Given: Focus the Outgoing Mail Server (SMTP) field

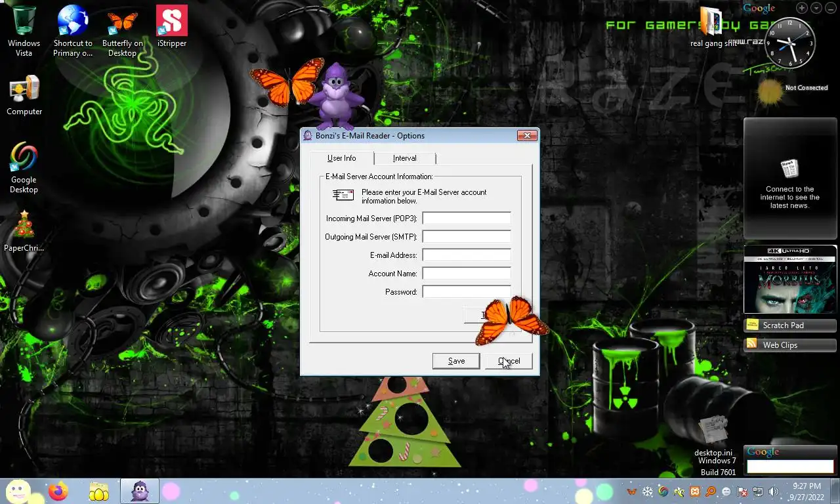Looking at the screenshot, I should (467, 236).
